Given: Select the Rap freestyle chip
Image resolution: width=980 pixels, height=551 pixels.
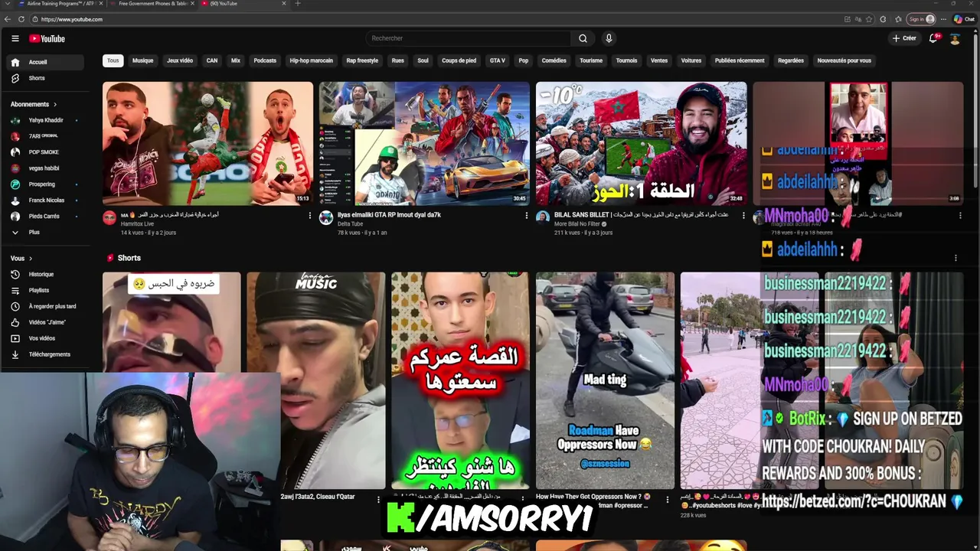Looking at the screenshot, I should [x=362, y=60].
